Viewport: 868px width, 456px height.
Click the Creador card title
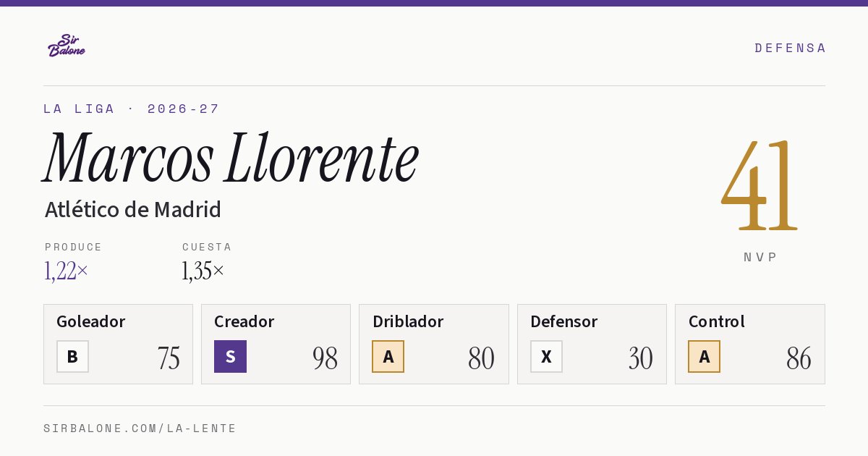coord(244,321)
